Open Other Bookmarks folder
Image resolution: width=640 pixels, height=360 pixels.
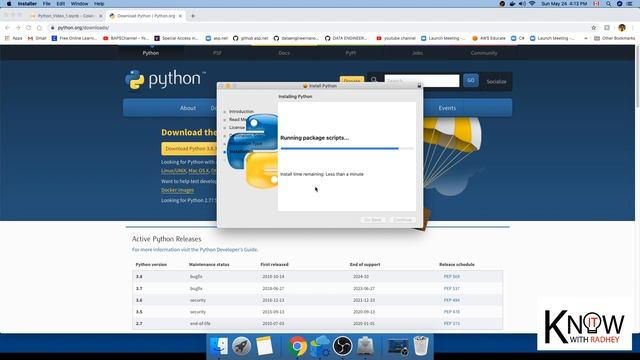coord(614,38)
